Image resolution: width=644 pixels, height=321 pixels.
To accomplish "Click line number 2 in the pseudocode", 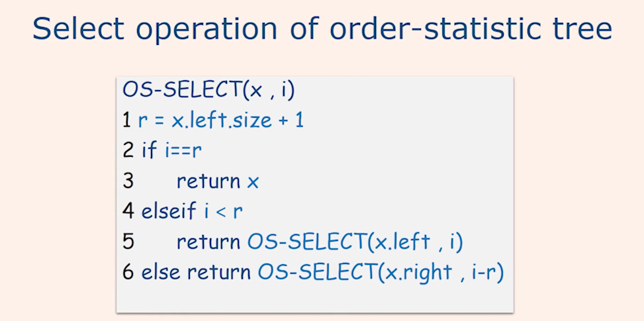I will [128, 151].
